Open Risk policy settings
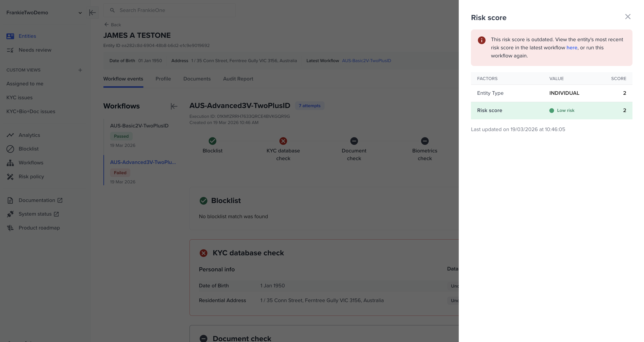 (31, 177)
